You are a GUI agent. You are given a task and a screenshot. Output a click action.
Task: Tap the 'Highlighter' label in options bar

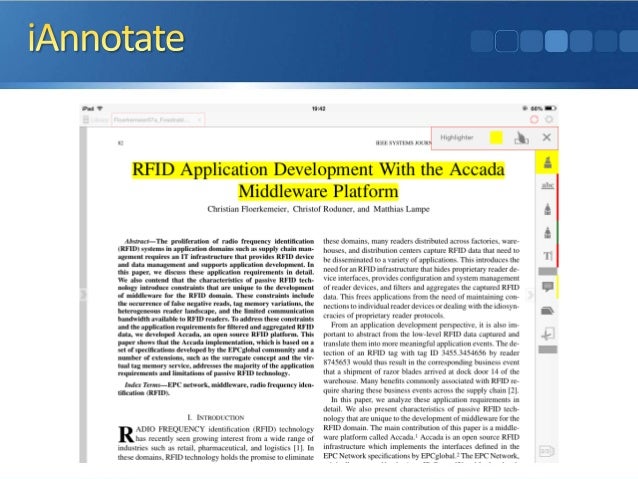457,138
